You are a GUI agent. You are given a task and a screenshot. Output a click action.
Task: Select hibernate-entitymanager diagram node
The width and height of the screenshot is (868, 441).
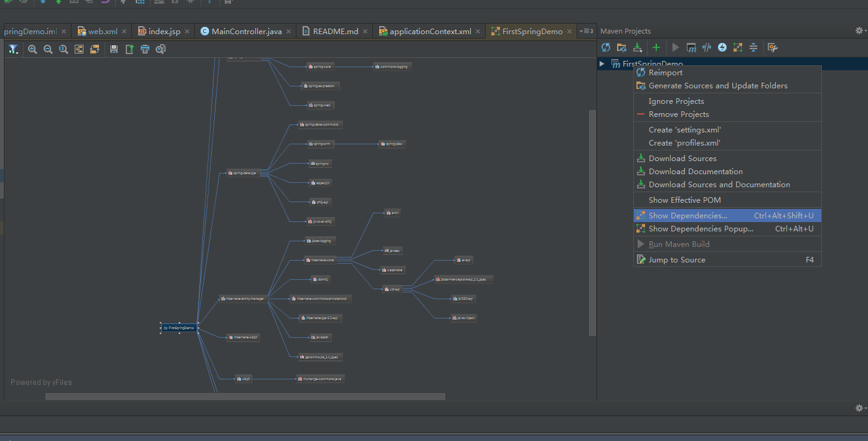(243, 299)
